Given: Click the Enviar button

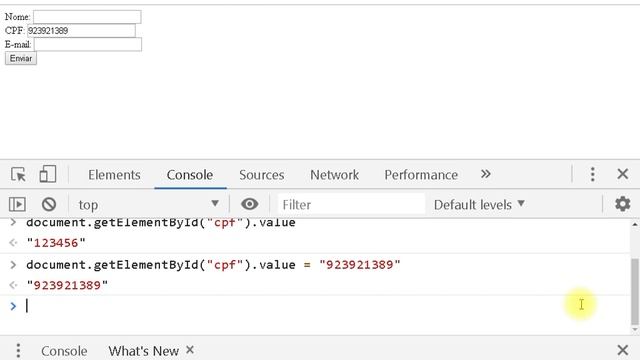Looking at the screenshot, I should point(21,58).
